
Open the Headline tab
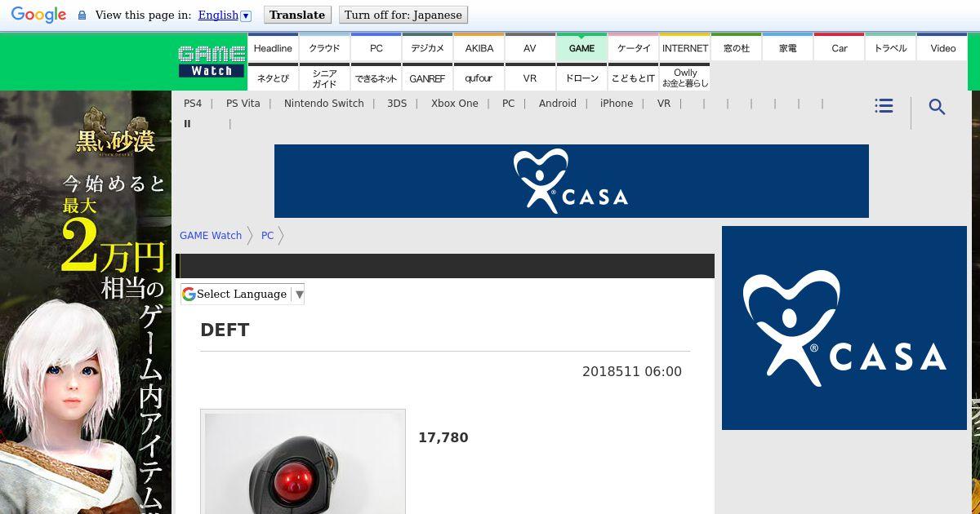point(273,48)
